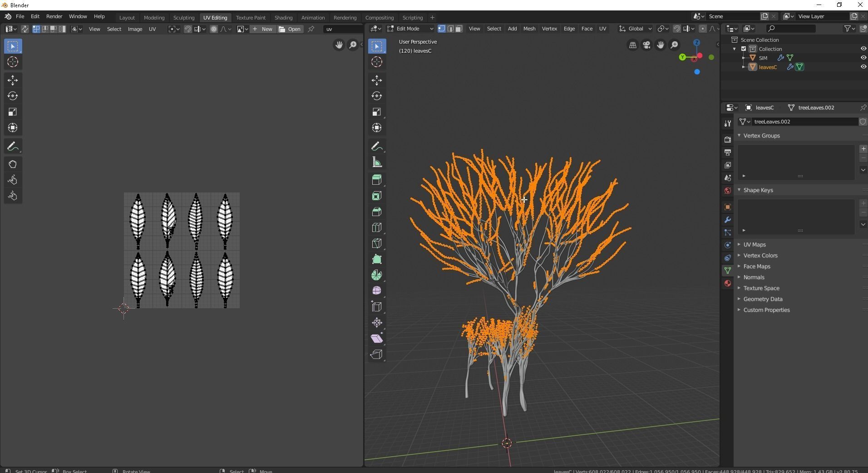Add a new workspace tab
This screenshot has width=868, height=473.
[432, 18]
